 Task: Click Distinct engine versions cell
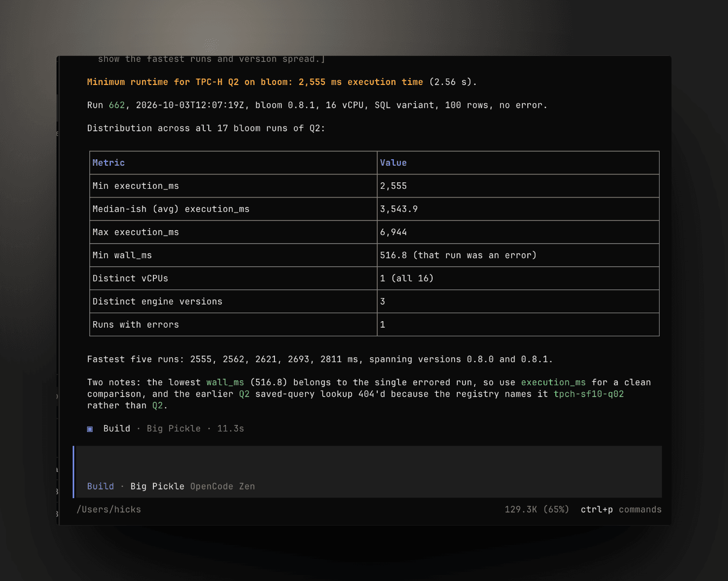[233, 302]
